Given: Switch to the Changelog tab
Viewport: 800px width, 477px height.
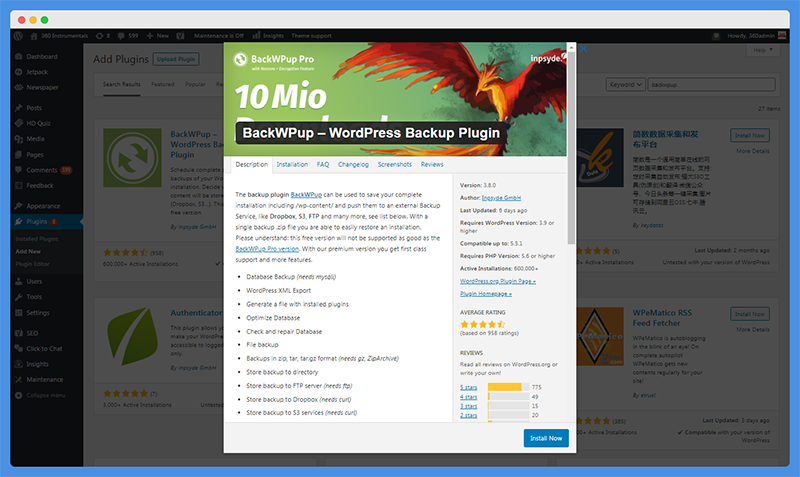Looking at the screenshot, I should click(x=353, y=164).
